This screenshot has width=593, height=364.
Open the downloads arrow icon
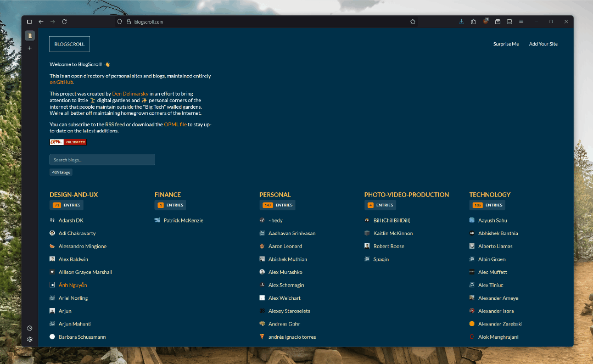pos(461,22)
